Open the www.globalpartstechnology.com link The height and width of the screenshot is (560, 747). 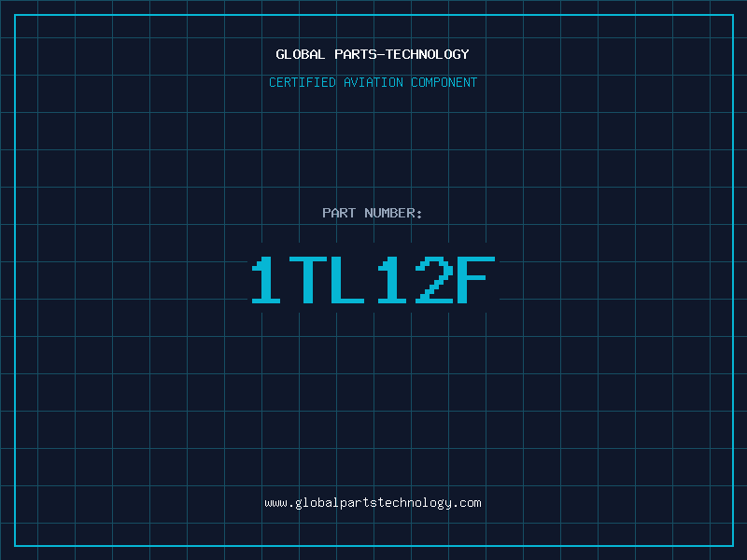[373, 503]
